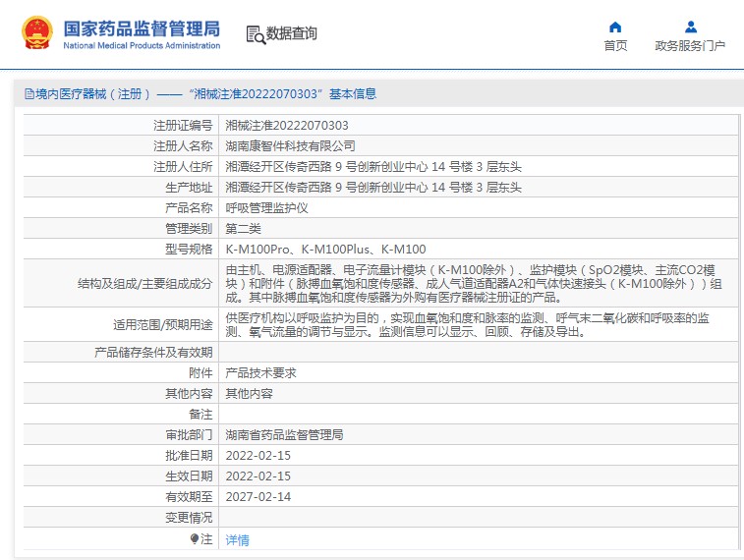Click the national emblem logo
This screenshot has height=560, width=744.
point(38,33)
